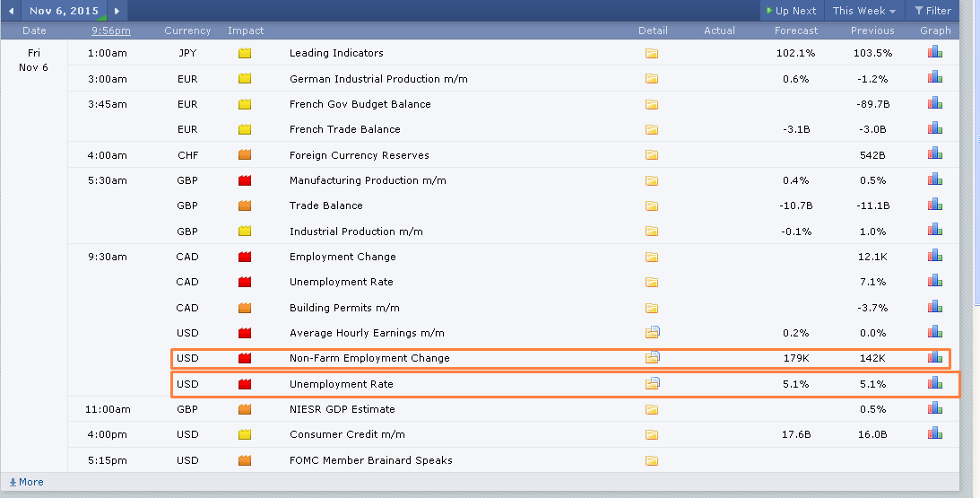
Task: Open detail folder for Manufacturing Production m/m
Action: tap(652, 180)
